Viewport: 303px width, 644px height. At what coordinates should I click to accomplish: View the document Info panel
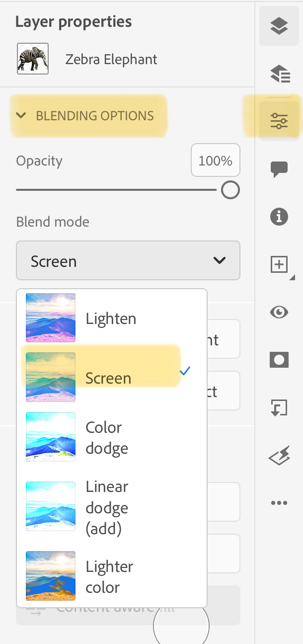tap(279, 217)
